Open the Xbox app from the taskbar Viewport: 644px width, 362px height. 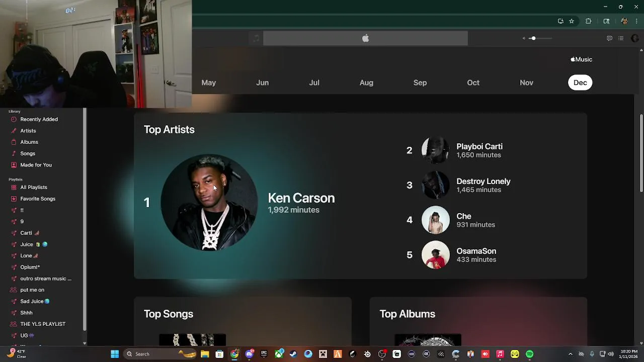pyautogui.click(x=279, y=354)
